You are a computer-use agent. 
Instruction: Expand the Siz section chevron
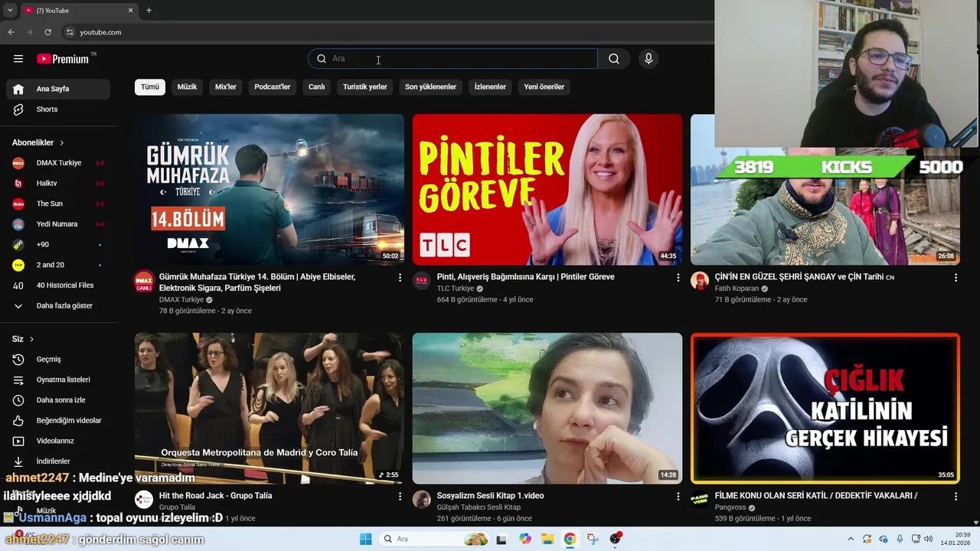[x=31, y=339]
